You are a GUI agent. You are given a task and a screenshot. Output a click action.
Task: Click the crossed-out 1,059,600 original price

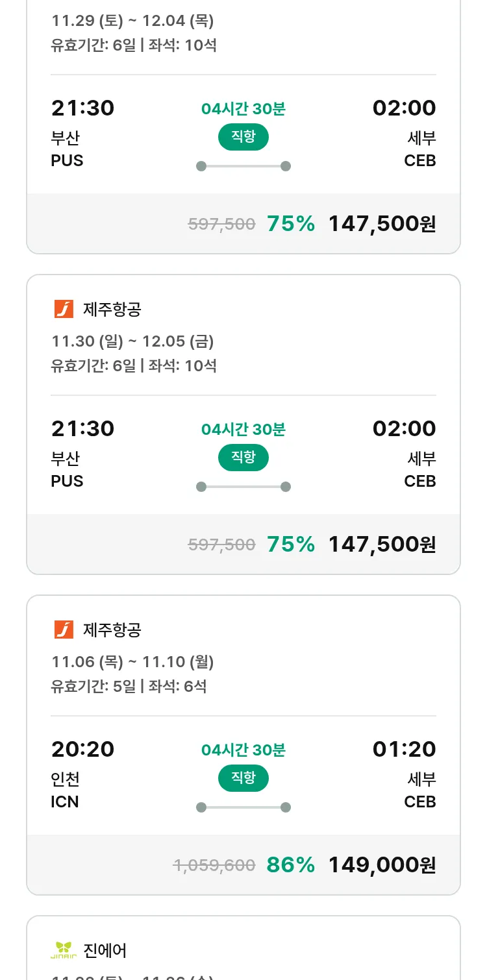click(214, 865)
